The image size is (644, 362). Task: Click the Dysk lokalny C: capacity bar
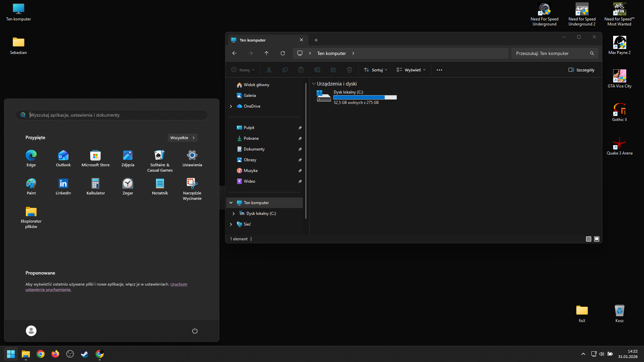pos(365,98)
